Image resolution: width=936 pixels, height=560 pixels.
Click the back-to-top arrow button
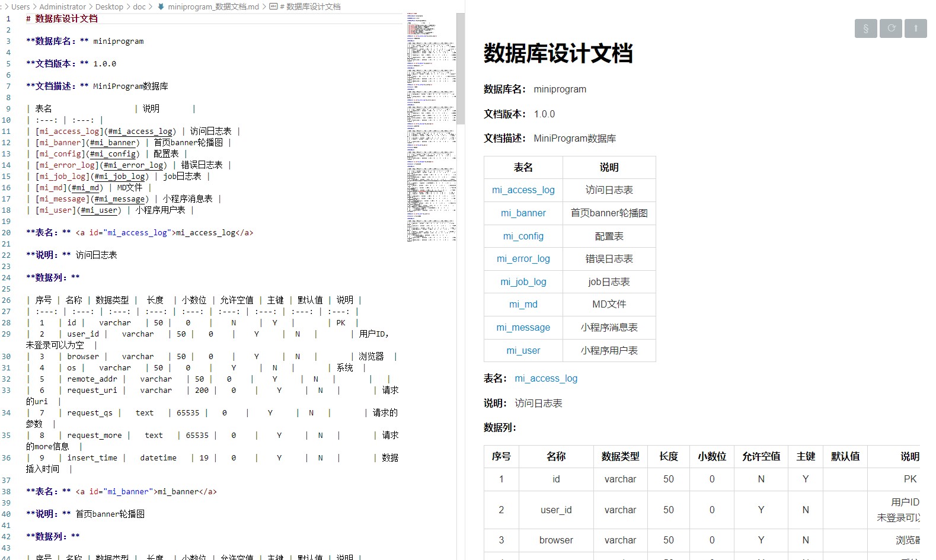pos(916,28)
